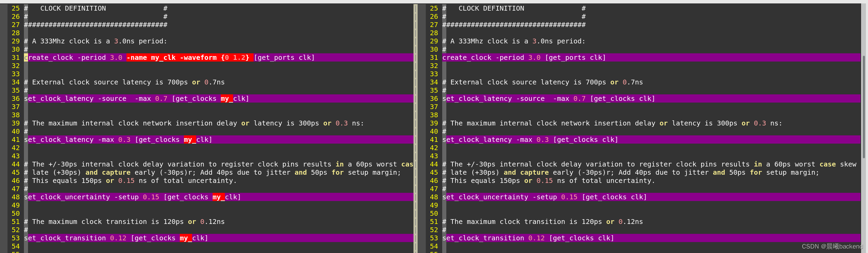Click line number 31 in left pane

coord(16,57)
